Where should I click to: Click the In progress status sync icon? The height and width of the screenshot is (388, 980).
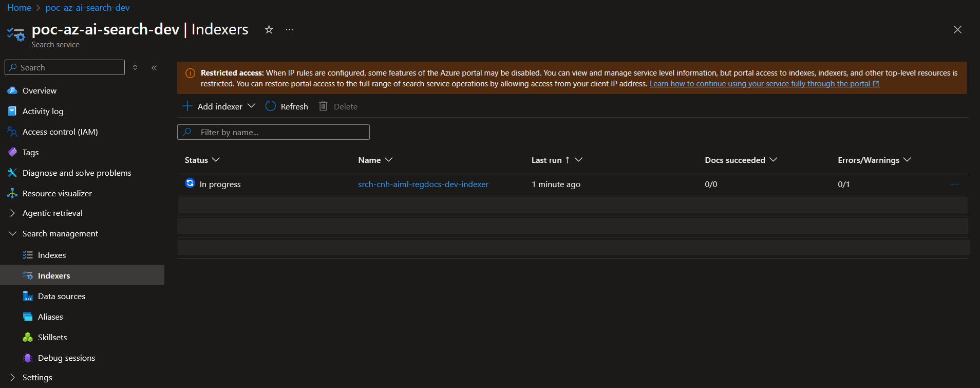(x=190, y=183)
